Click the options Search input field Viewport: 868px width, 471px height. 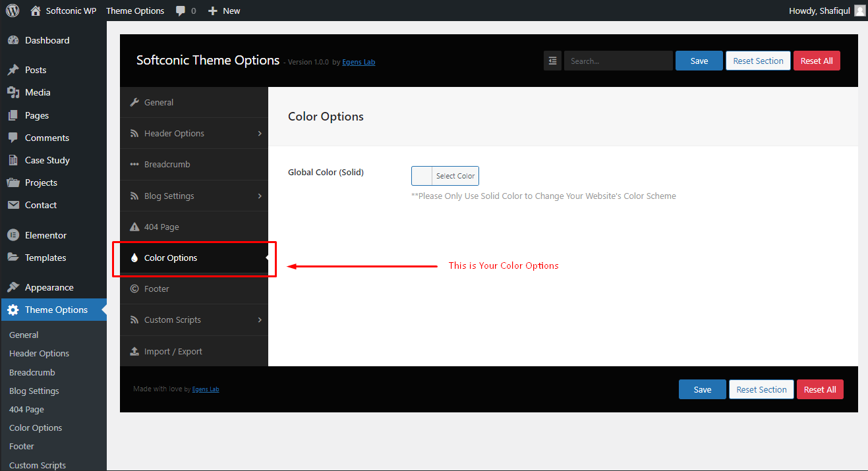618,61
